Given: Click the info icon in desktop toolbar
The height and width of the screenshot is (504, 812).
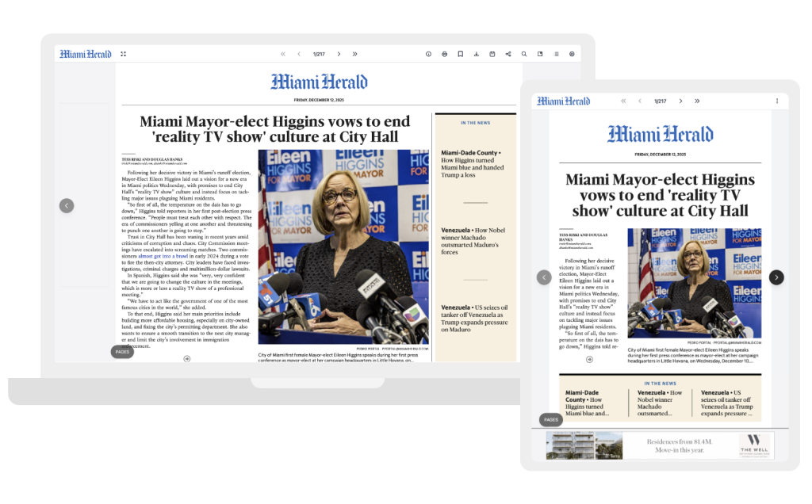Looking at the screenshot, I should click(428, 54).
